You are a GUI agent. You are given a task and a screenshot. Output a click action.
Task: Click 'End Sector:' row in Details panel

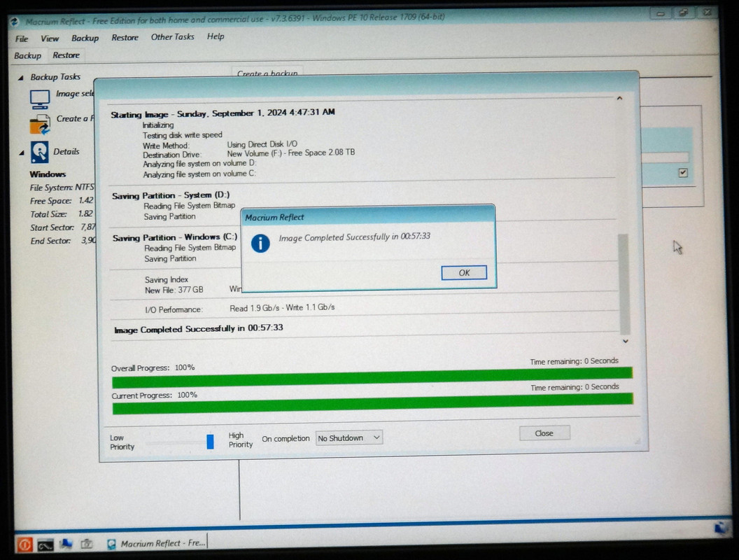[x=63, y=241]
